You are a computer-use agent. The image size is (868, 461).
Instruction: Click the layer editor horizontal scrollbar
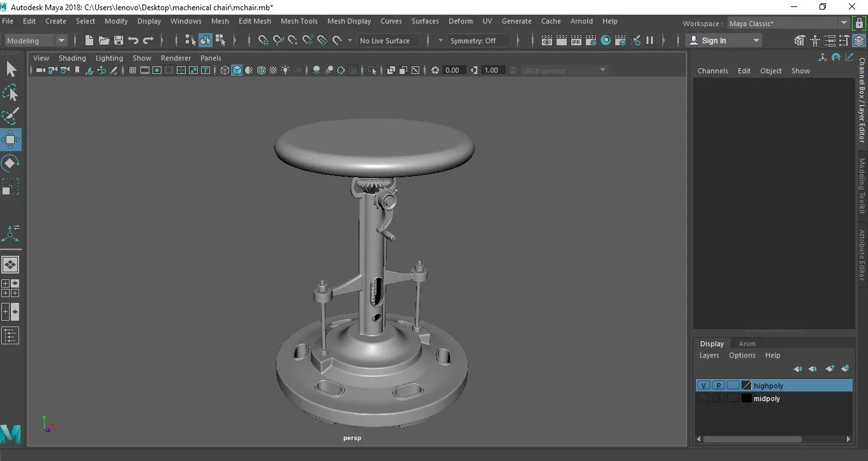751,439
